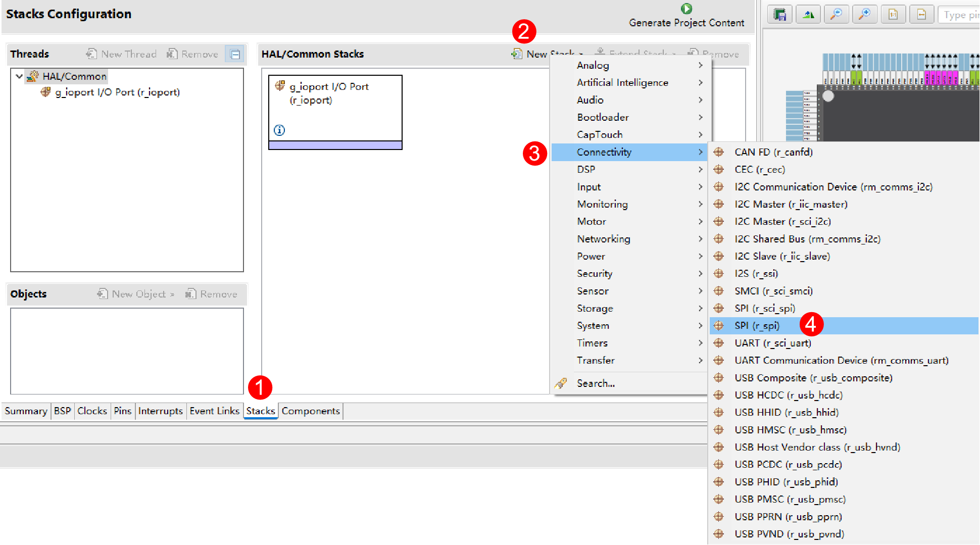Image resolution: width=980 pixels, height=545 pixels.
Task: Click the New Stack icon
Action: pos(516,54)
